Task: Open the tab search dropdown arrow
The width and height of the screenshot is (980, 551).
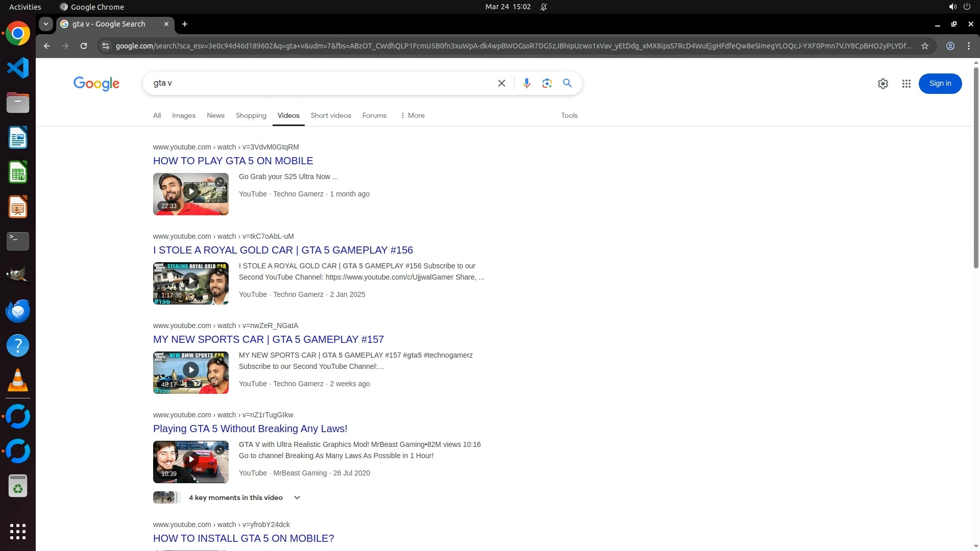Action: [x=46, y=24]
